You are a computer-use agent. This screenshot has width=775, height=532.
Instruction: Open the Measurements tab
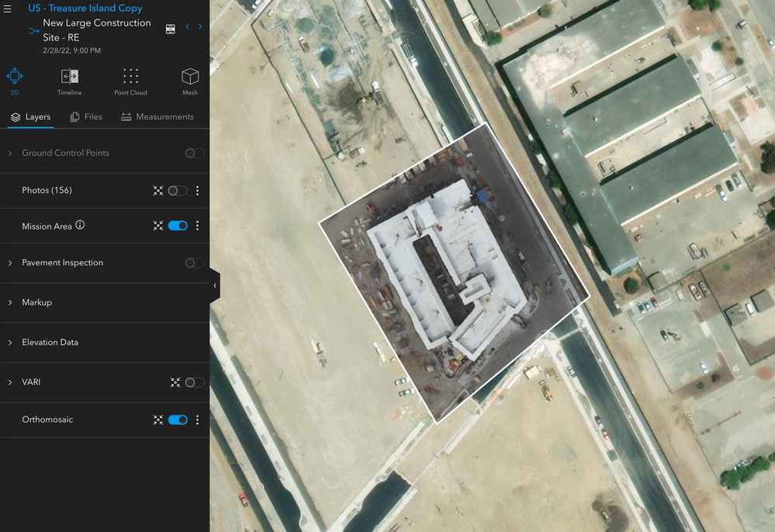click(157, 117)
